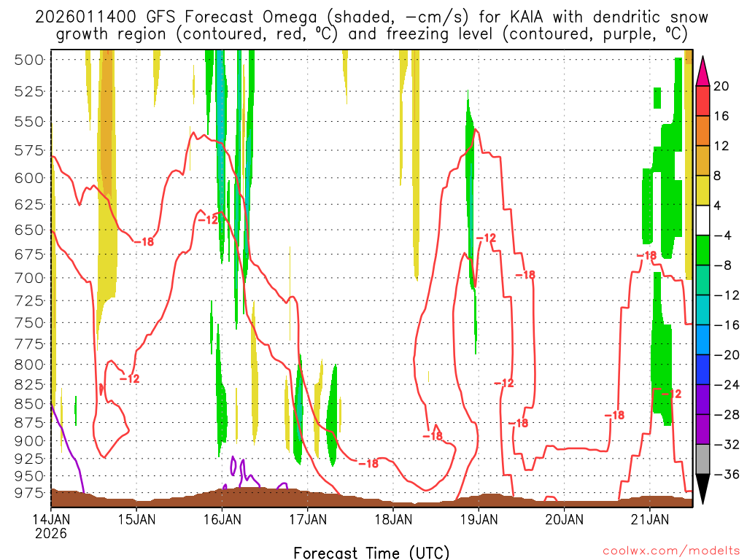Click the 15JAN date label
Screen dimensions: 747x560
pos(136,518)
